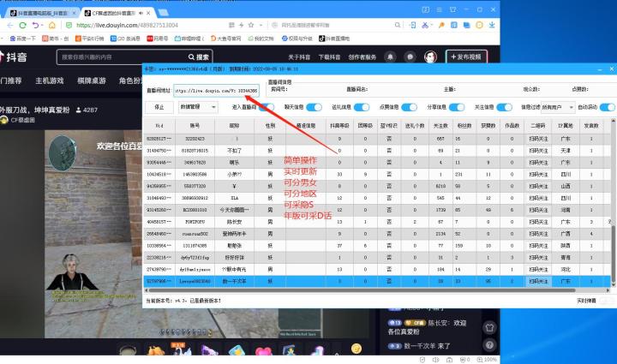This screenshot has width=617, height=364.
Task: Click the shirt icon beside live chat
Action: point(490,327)
